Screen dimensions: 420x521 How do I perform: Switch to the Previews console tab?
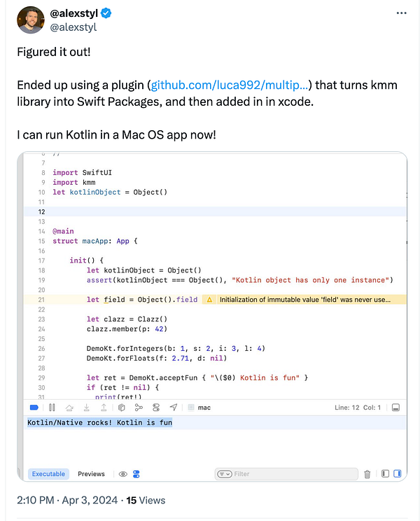[91, 474]
